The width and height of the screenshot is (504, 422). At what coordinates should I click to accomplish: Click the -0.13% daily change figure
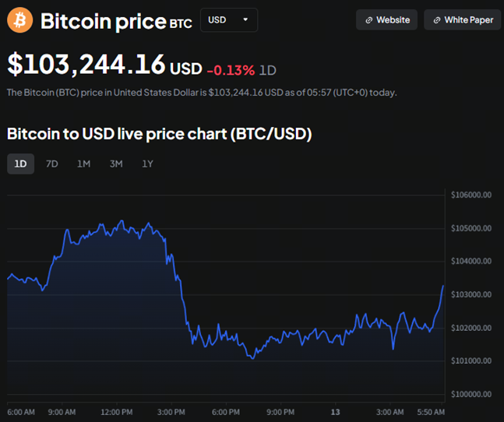[x=231, y=70]
